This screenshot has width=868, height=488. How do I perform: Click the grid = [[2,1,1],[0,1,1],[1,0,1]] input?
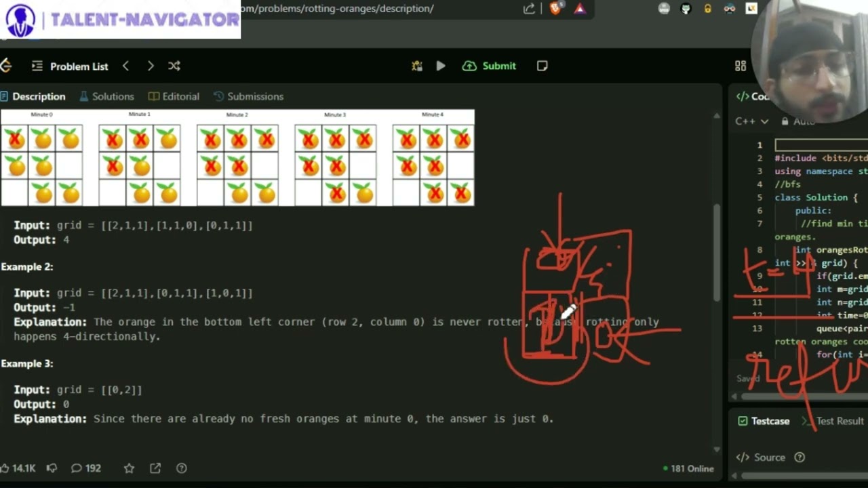[155, 293]
